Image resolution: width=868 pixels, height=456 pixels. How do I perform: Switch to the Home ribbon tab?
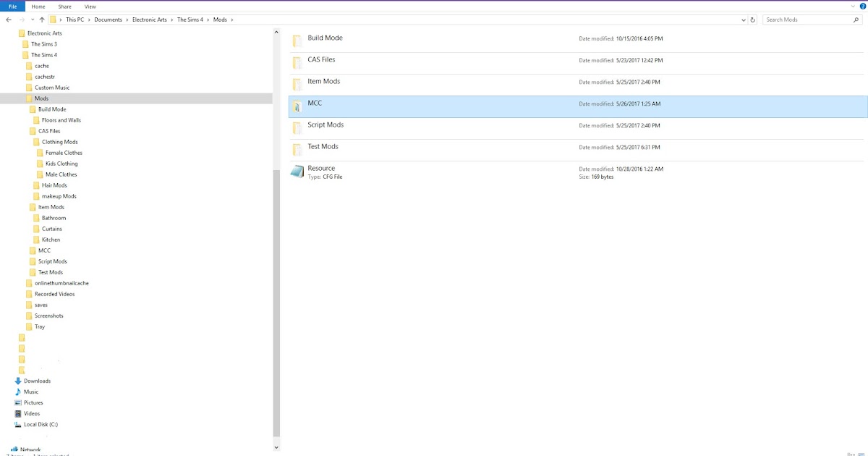pyautogui.click(x=38, y=6)
